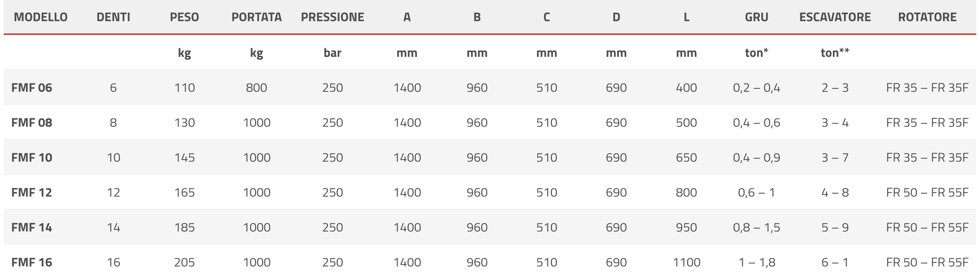Viewport: 980px width, 275px height.
Task: Click FMF 12's FR 50 – FR 55F rotator cell
Action: [927, 192]
